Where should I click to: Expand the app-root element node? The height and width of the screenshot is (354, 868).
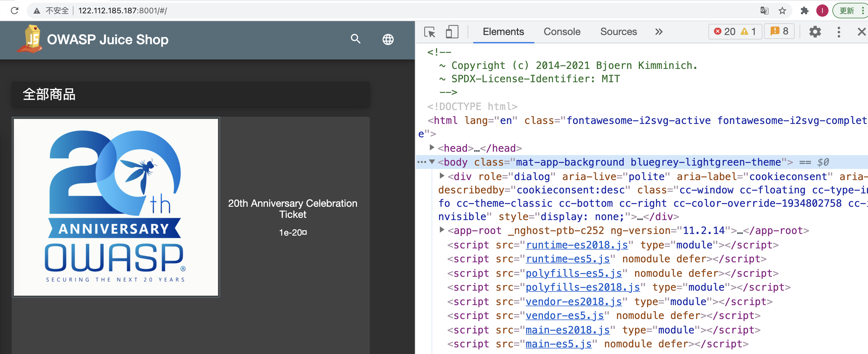click(x=442, y=230)
